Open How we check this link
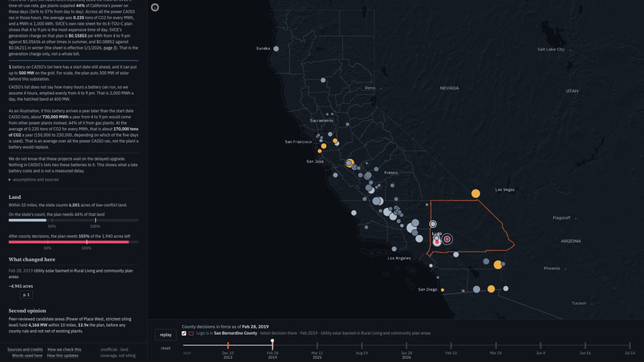Viewport: 644px width, 362px height. coord(64,350)
